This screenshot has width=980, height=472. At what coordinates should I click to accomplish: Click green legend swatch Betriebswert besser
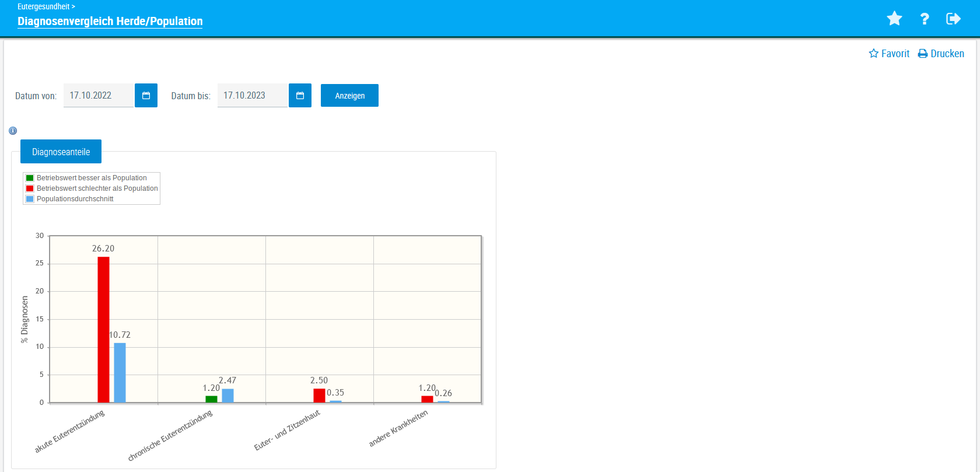click(x=30, y=178)
